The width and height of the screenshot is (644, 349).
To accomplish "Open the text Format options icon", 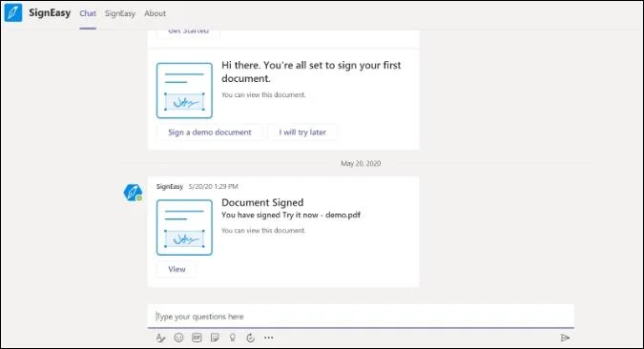I will click(160, 338).
